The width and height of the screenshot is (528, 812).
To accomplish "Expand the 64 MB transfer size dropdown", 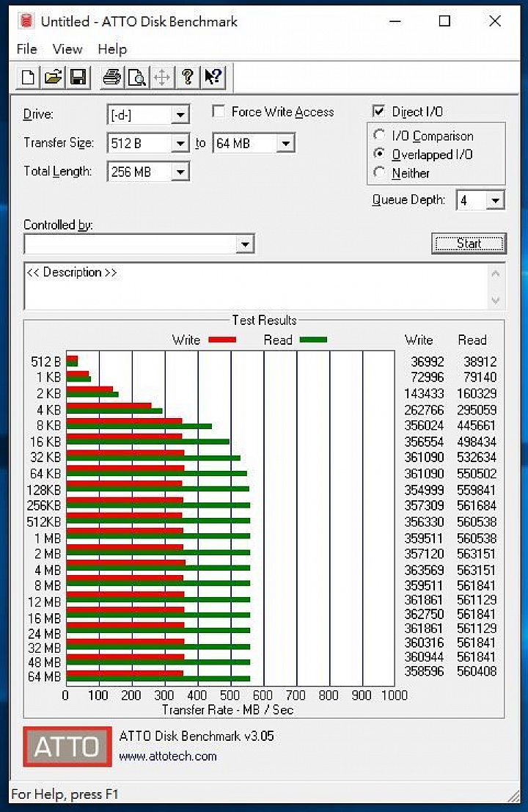I will 286,143.
